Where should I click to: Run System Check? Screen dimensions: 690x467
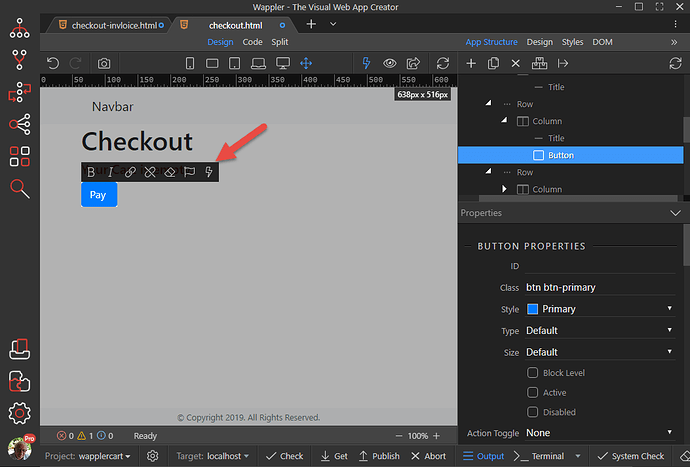(x=631, y=456)
